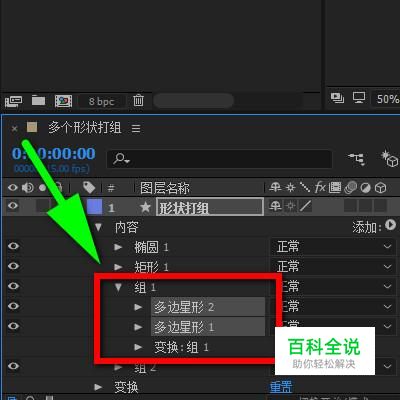Click the audio speaker column header
The image size is (400, 400).
28,188
